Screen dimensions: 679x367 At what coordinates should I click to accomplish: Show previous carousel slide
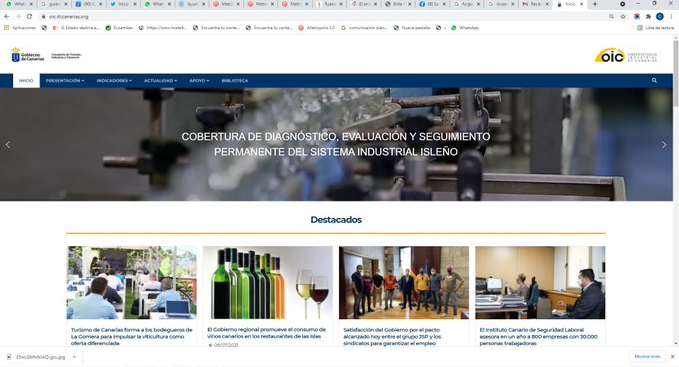coord(8,145)
